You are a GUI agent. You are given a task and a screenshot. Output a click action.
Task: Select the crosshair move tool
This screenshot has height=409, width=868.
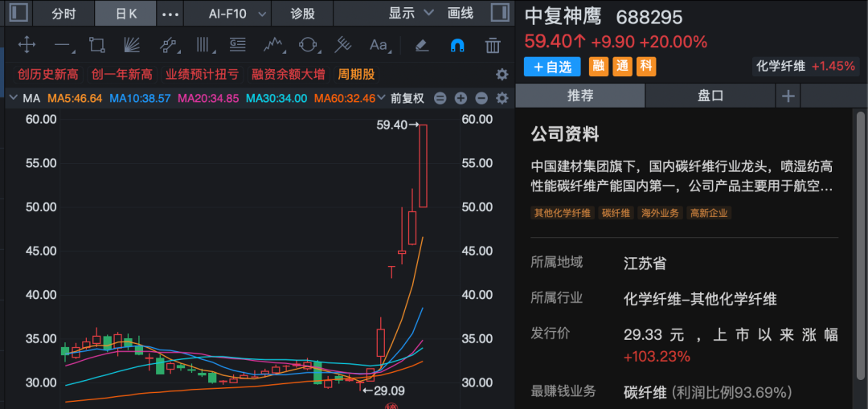click(x=26, y=45)
